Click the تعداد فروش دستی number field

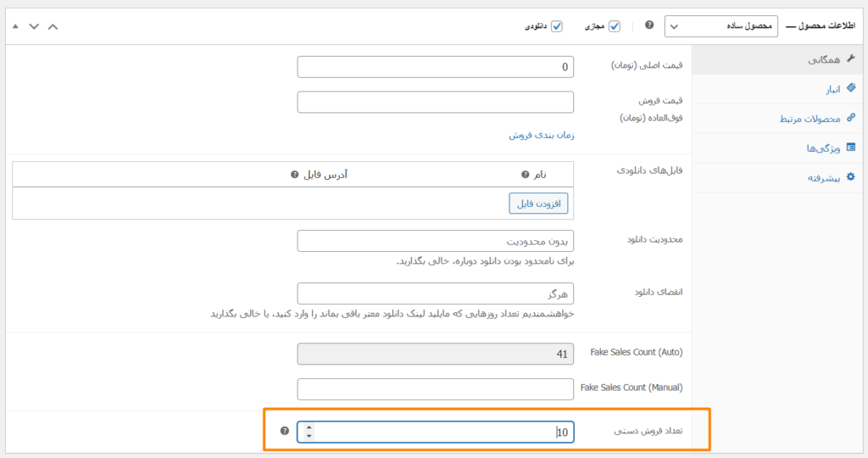435,432
